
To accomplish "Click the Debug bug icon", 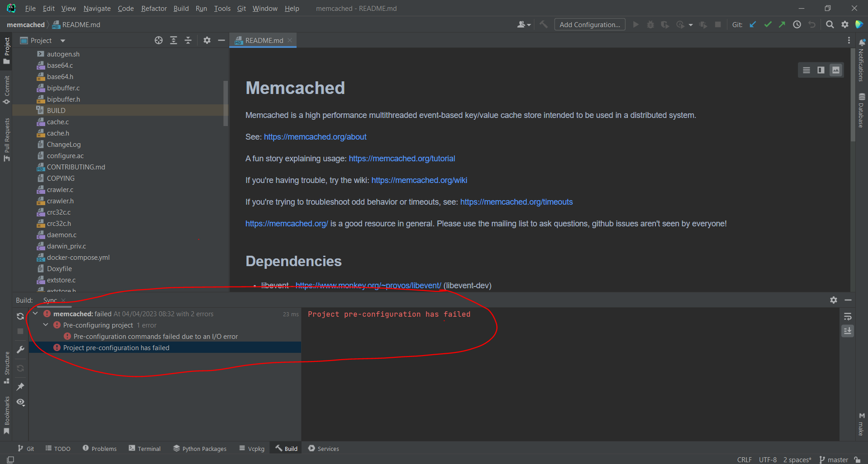I will point(651,25).
